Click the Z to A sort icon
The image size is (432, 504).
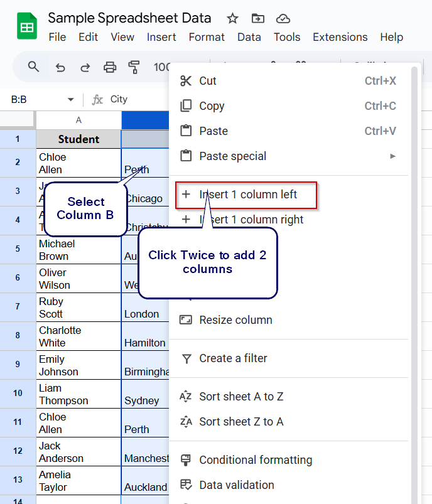click(186, 421)
